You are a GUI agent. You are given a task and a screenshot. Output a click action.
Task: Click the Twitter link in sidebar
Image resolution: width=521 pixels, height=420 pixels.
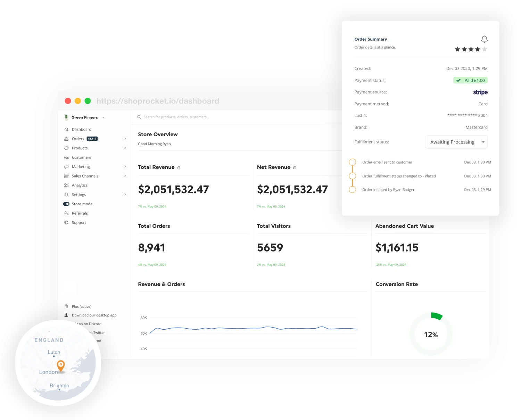pos(98,332)
